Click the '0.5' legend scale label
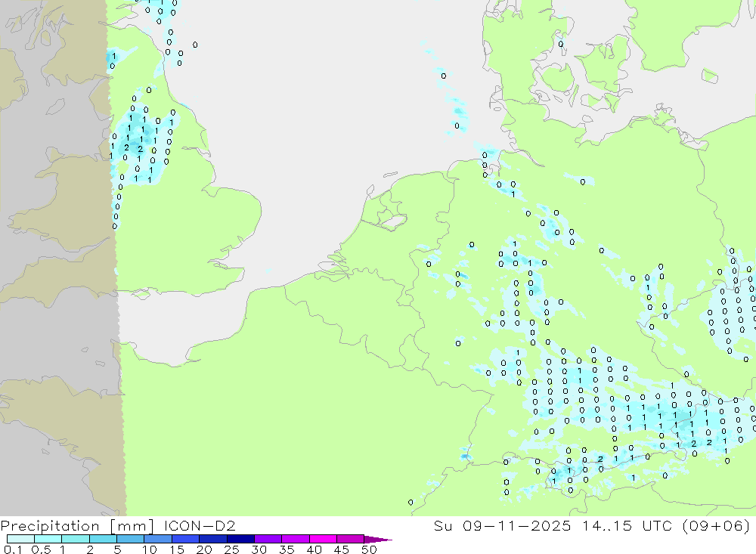The image size is (756, 554). click(x=41, y=549)
